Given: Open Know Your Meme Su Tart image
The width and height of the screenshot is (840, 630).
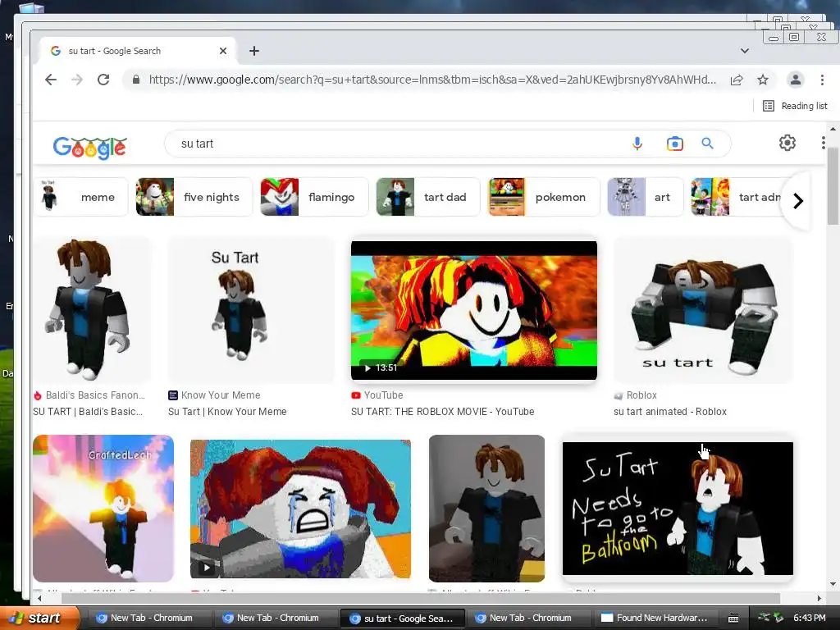Looking at the screenshot, I should point(251,310).
